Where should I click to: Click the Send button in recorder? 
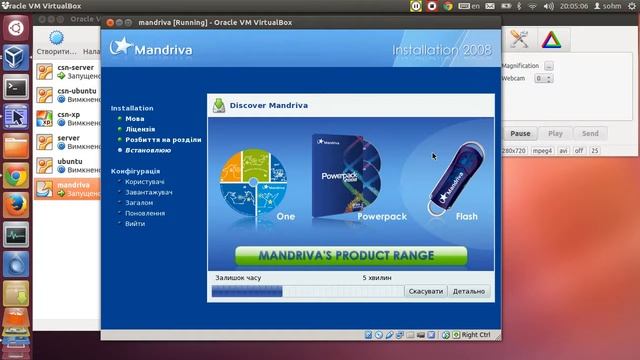590,133
